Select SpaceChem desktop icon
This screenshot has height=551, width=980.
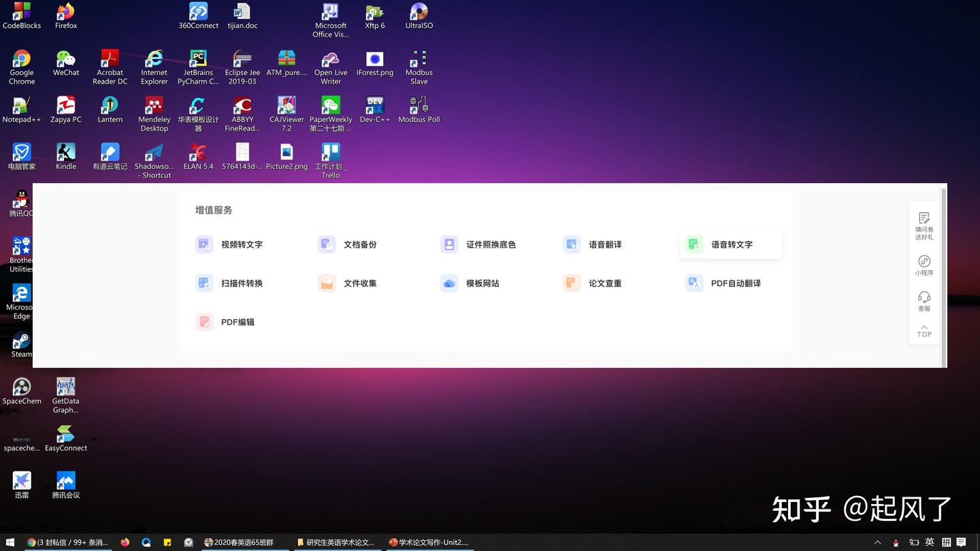22,392
